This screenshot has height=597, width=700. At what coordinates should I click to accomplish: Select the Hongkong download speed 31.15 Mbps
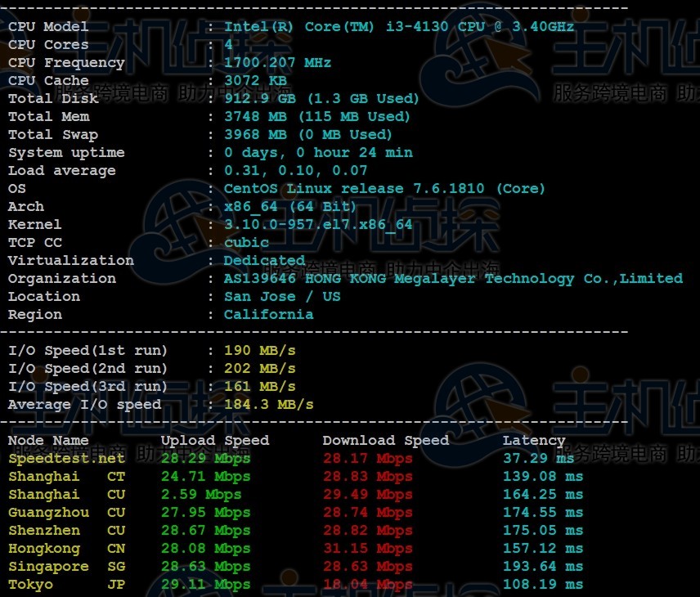click(x=367, y=549)
